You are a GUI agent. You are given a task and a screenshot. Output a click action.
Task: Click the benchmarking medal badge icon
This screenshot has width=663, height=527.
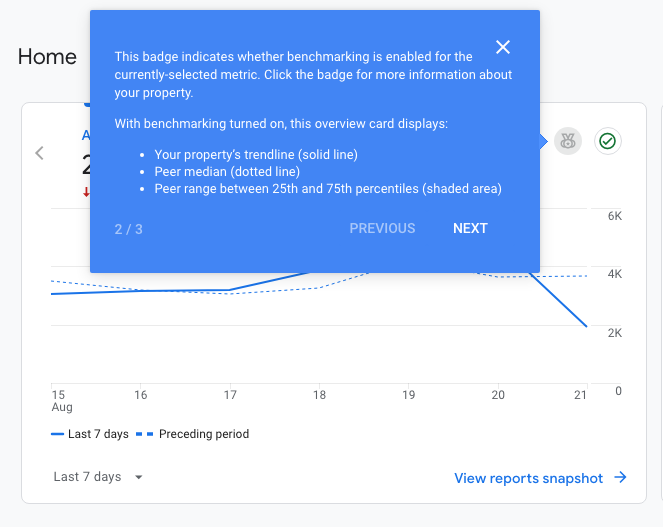click(568, 142)
